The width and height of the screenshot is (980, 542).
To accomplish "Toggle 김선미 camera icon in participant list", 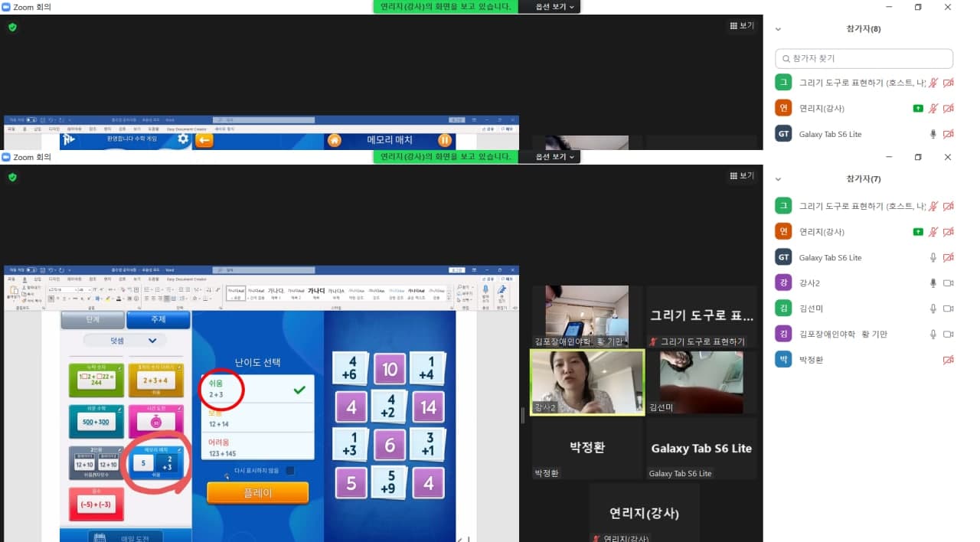I will click(x=948, y=309).
